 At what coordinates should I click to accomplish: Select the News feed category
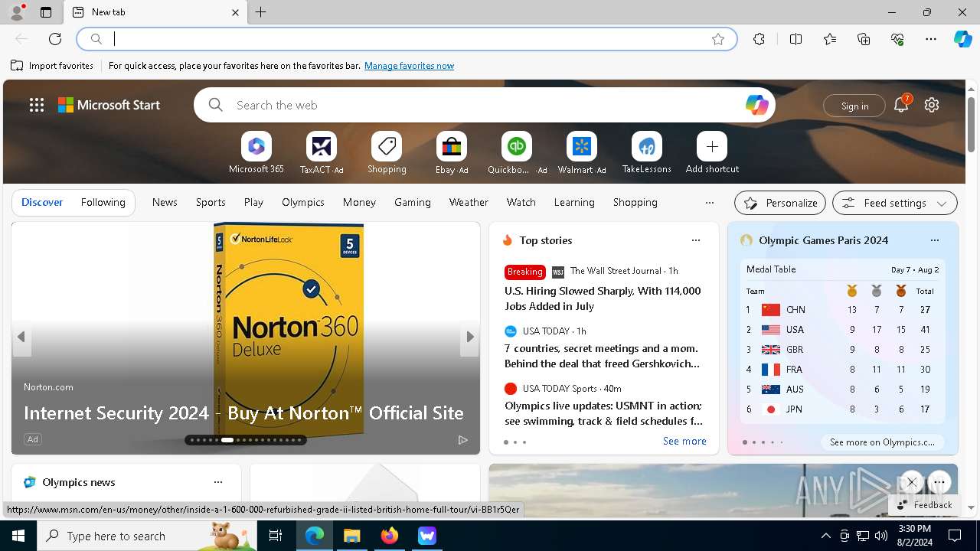(165, 202)
